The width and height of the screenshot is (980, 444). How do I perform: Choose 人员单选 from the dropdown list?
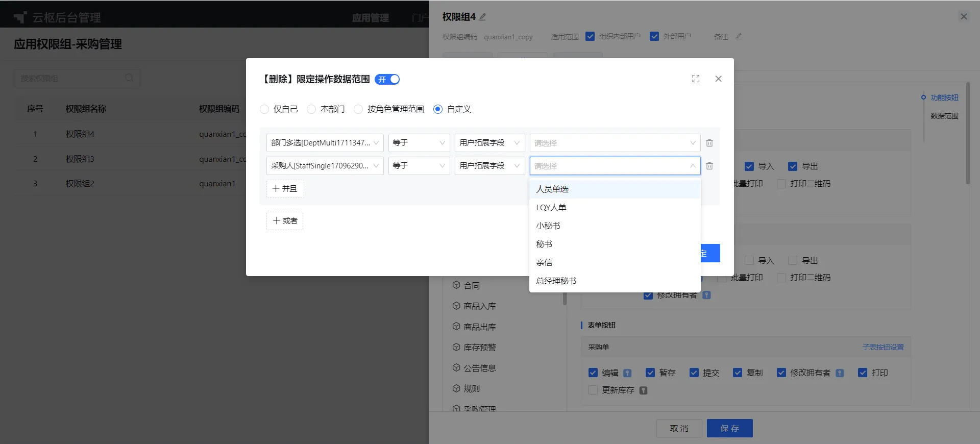click(615, 189)
